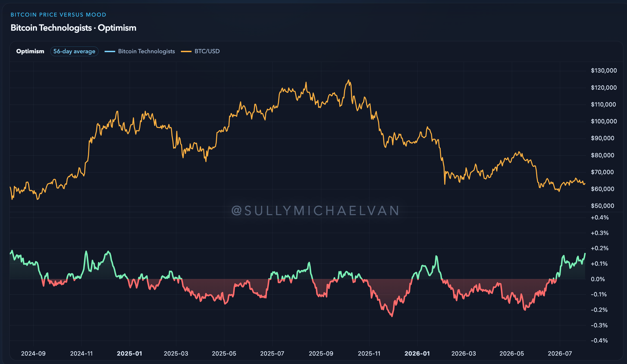This screenshot has height=364, width=627.
Task: Select the +0.3% optimism axis label
Action: point(600,233)
